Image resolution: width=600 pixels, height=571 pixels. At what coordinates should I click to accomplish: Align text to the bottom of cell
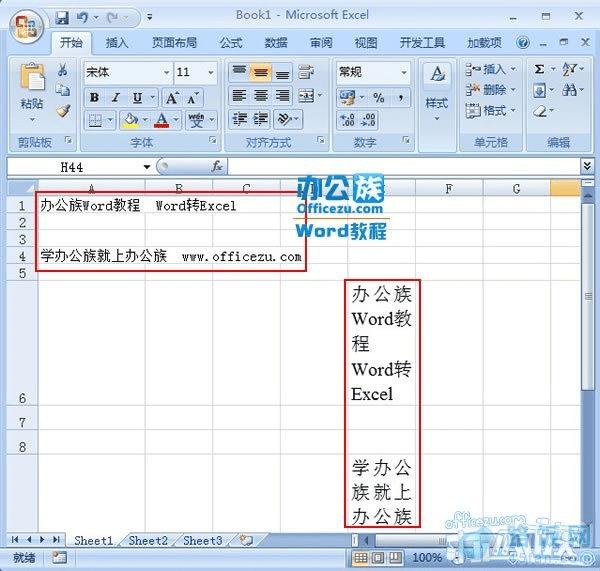click(x=282, y=72)
